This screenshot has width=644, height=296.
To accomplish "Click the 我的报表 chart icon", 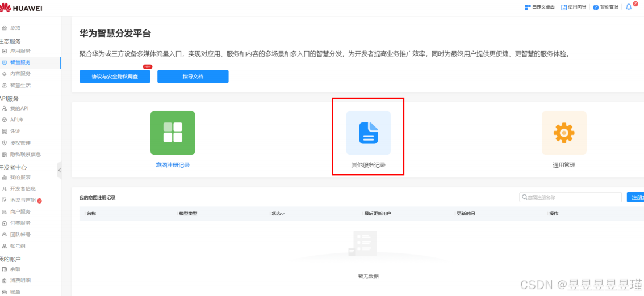I will (x=5, y=177).
